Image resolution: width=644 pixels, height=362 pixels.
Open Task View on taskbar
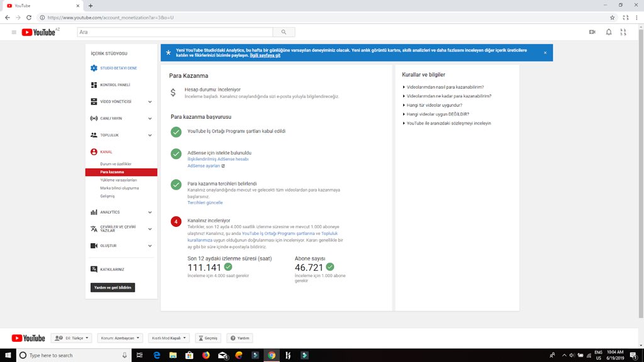tap(140, 355)
